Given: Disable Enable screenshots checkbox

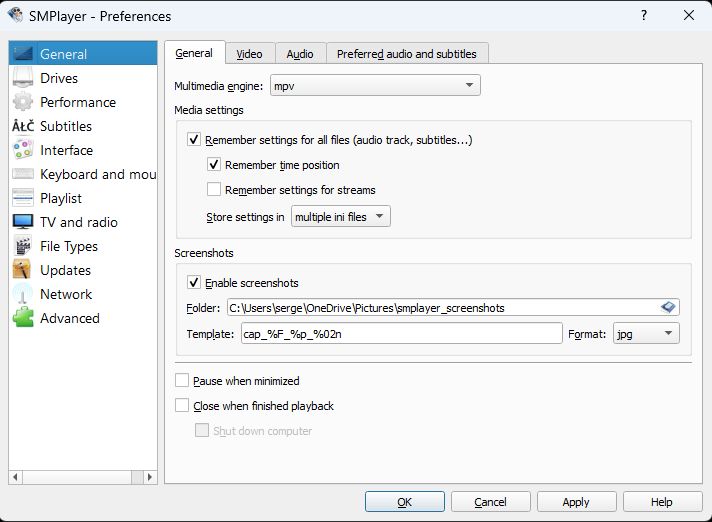Looking at the screenshot, I should 194,282.
